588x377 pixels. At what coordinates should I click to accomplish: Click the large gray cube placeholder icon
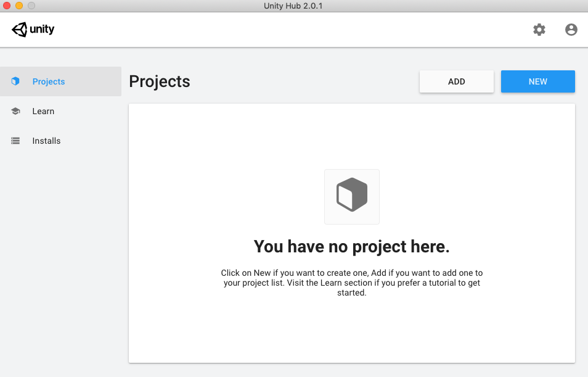click(352, 196)
